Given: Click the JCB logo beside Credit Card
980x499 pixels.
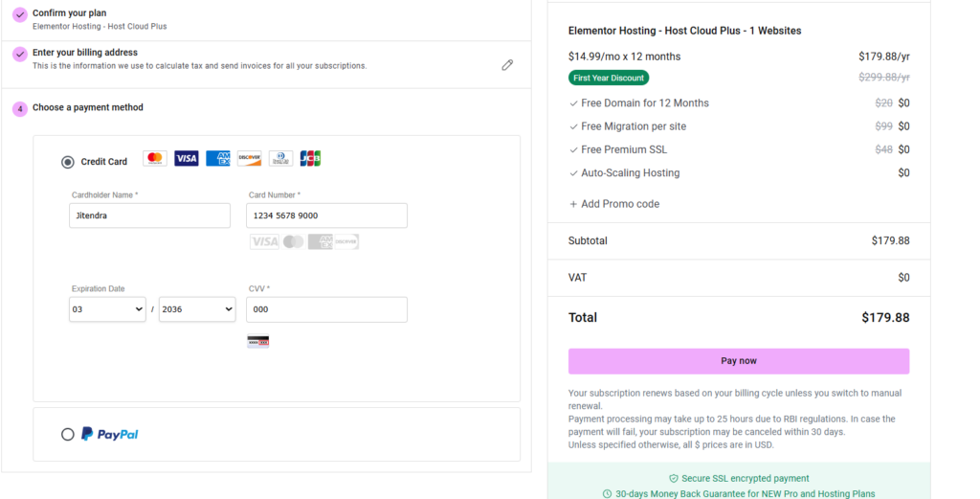Looking at the screenshot, I should point(310,158).
